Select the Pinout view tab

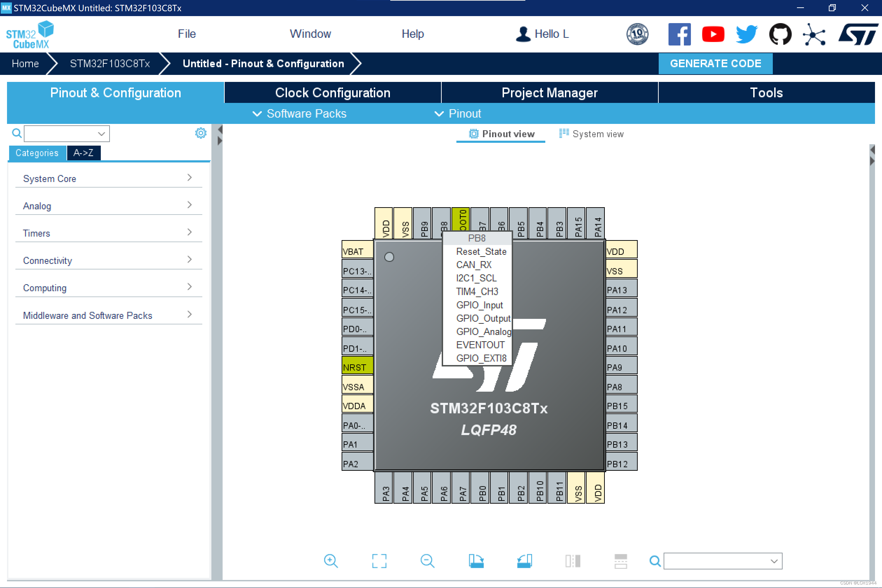click(x=501, y=134)
